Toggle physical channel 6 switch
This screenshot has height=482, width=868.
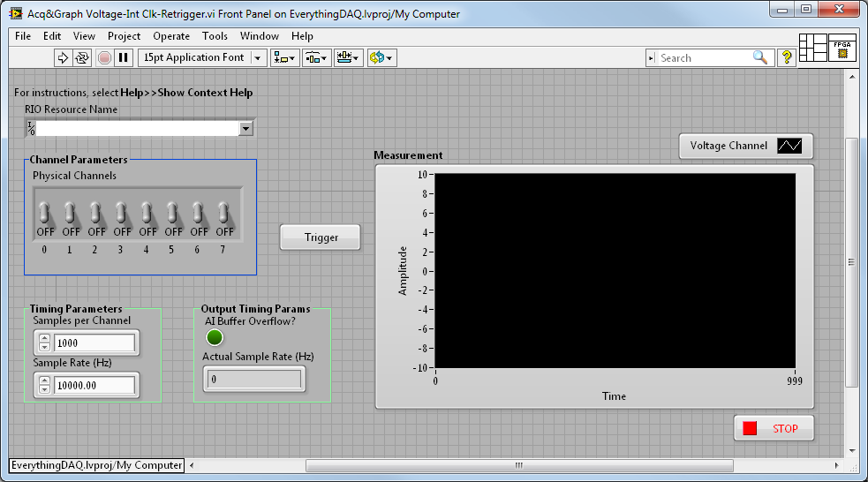[198, 214]
